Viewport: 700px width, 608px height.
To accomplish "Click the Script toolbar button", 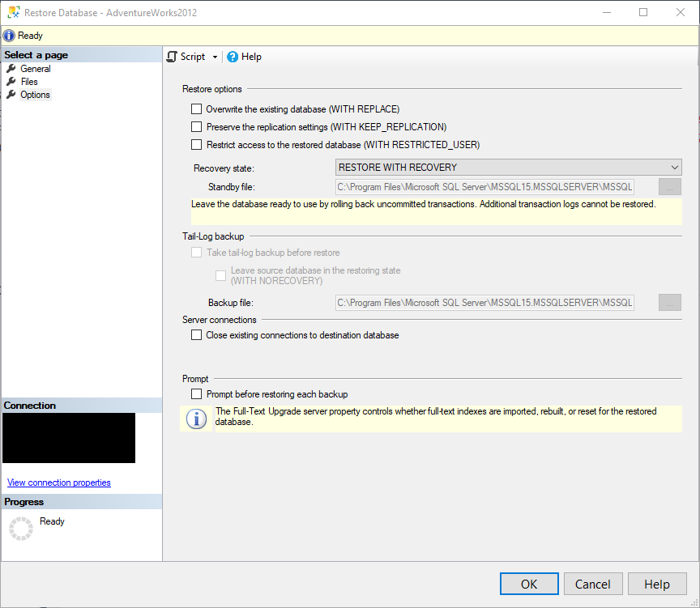I will coord(186,57).
